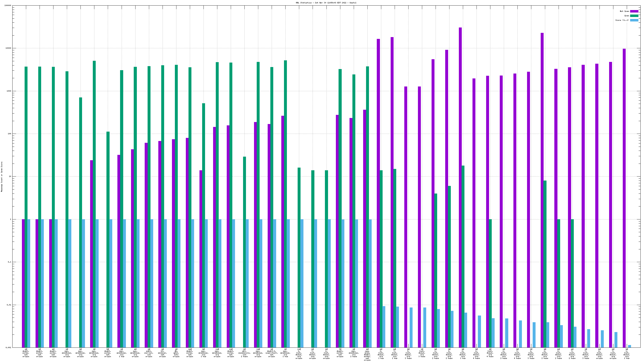Select the 'Score (0..1)' legend text
This screenshot has width=644, height=362.
coord(622,20)
